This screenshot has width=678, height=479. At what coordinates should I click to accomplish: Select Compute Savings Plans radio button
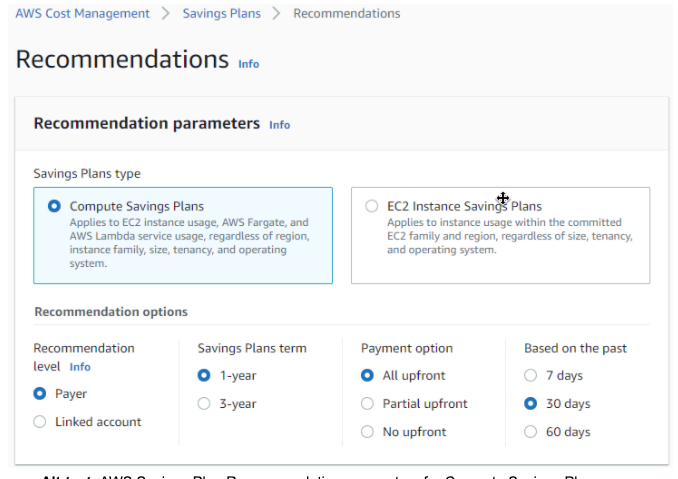(54, 206)
